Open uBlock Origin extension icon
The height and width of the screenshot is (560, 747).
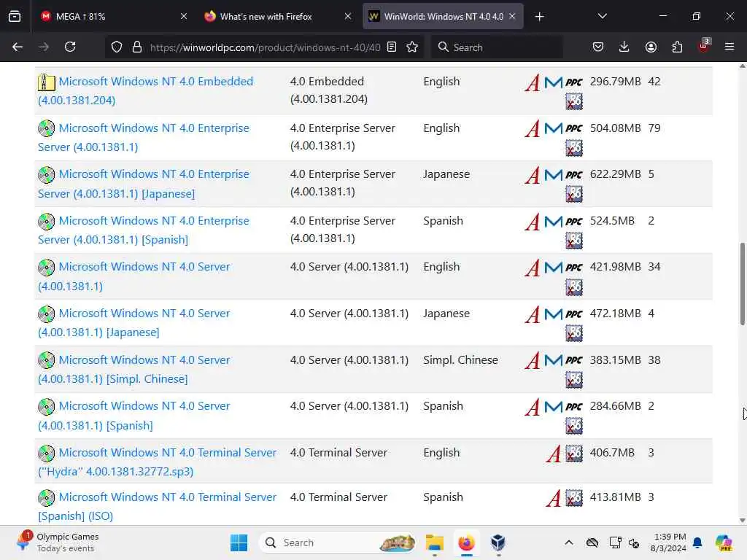tap(704, 46)
